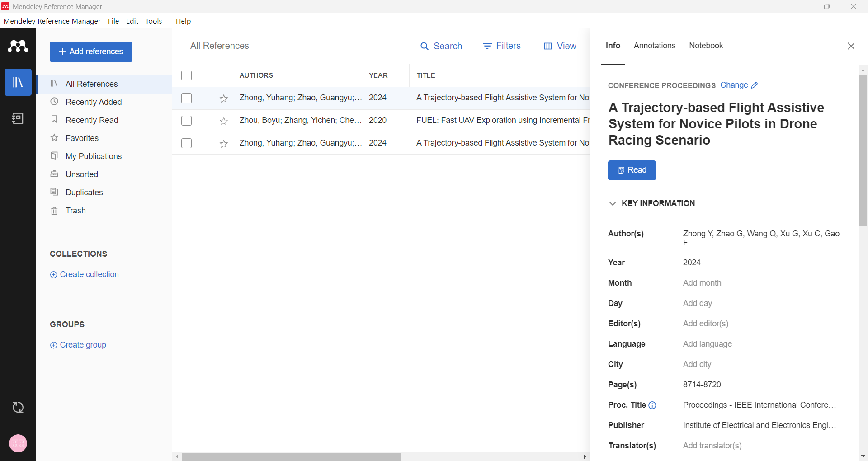
Task: Click the Add references button
Action: point(91,52)
